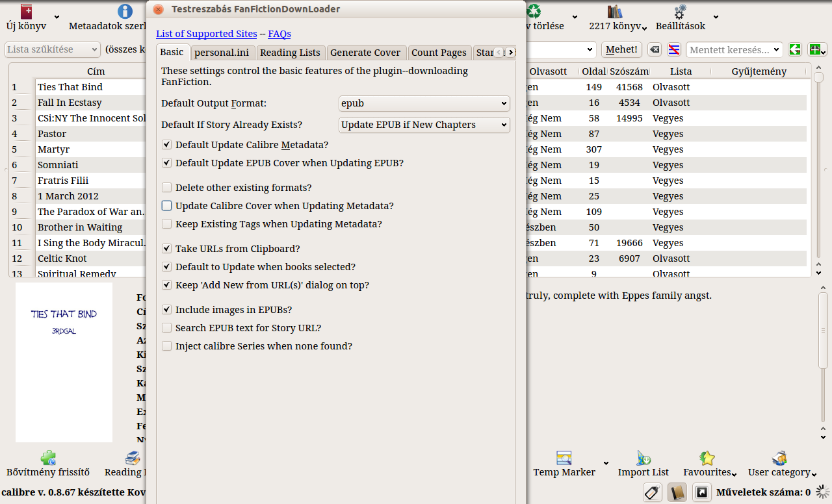Click the Bővítmény frissítő puzzle icon

[x=48, y=458]
